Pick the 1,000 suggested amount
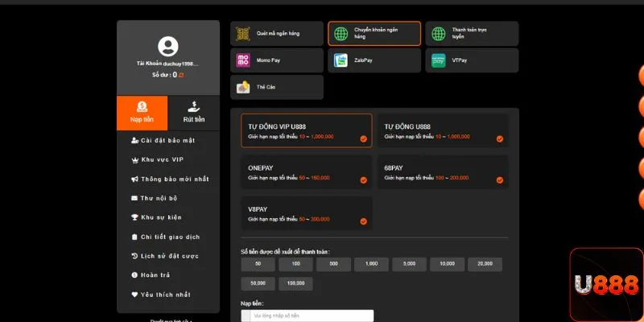 371,264
